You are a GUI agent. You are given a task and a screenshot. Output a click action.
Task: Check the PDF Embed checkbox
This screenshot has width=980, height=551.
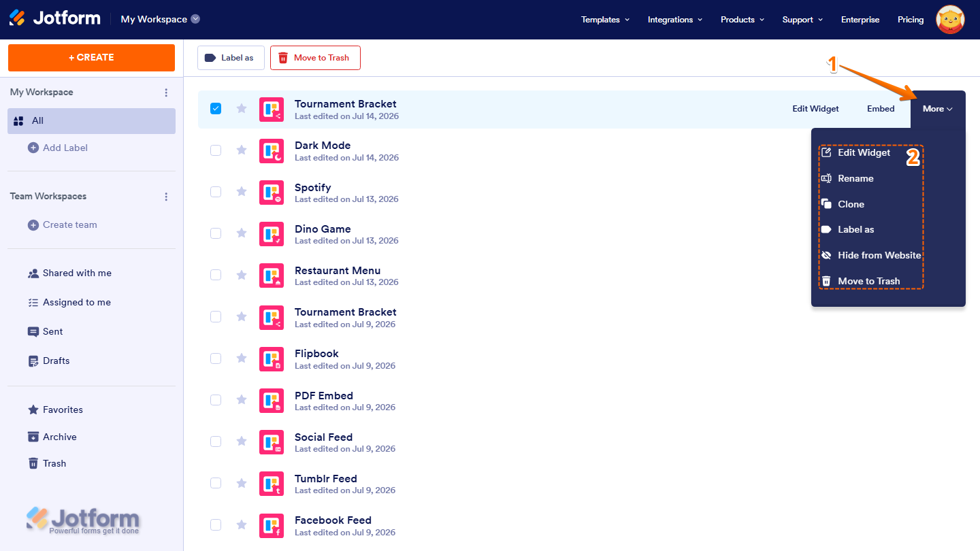pyautogui.click(x=216, y=400)
